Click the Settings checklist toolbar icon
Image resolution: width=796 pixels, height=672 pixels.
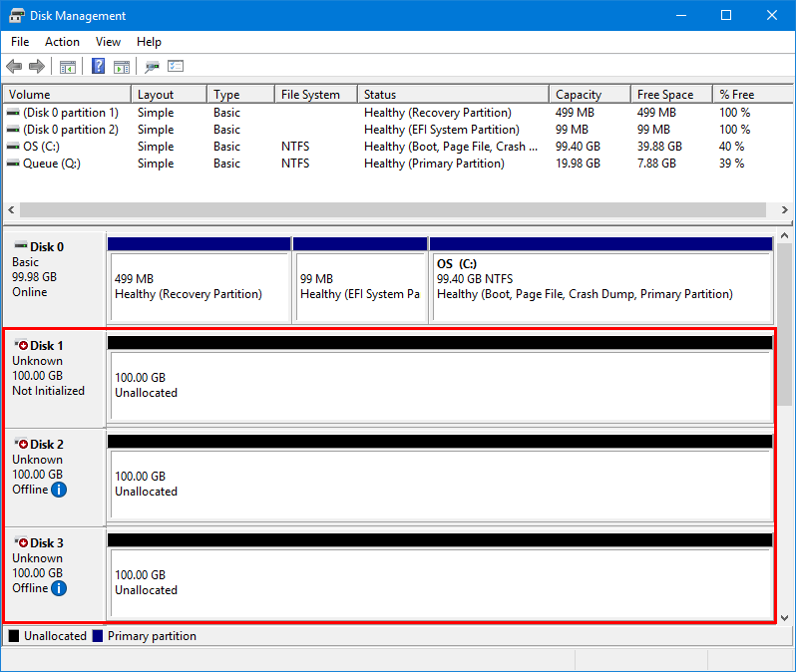pos(177,67)
